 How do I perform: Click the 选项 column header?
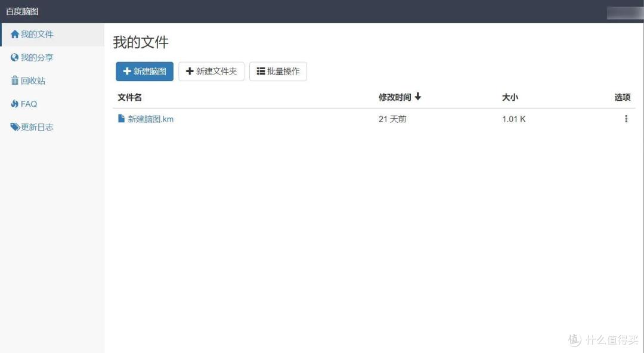point(622,97)
